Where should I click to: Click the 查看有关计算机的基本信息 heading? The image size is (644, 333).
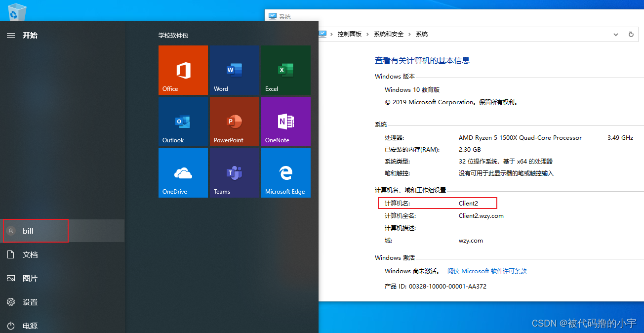[x=422, y=60]
